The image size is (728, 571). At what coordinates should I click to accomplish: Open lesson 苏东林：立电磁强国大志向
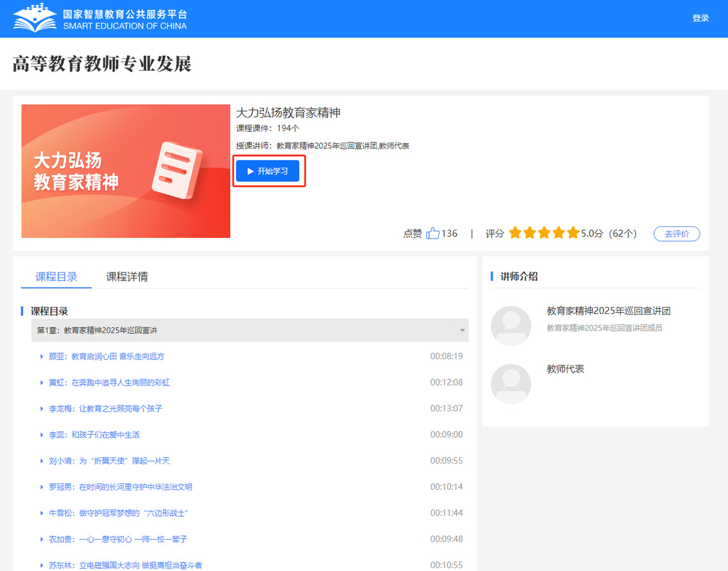click(125, 565)
